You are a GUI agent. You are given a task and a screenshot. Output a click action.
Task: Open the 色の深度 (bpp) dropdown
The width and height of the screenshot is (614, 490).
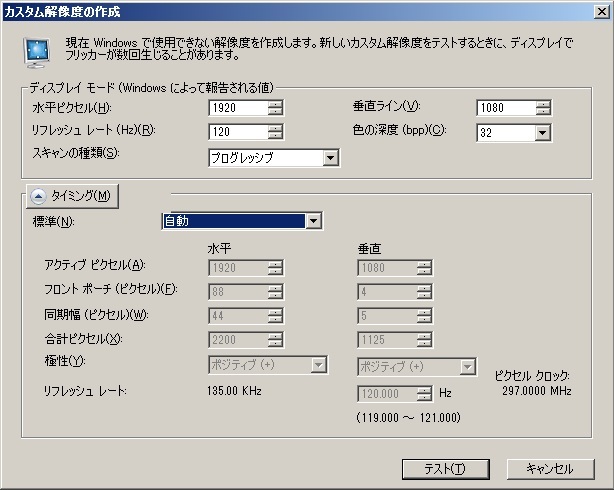click(x=541, y=132)
